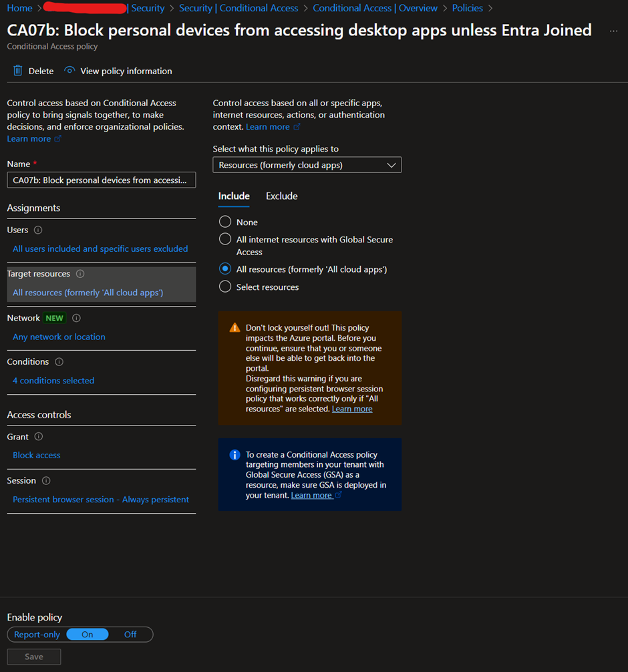Viewport: 628px width, 672px height.
Task: Open Learn more link in GSA notice
Action: pyautogui.click(x=311, y=496)
